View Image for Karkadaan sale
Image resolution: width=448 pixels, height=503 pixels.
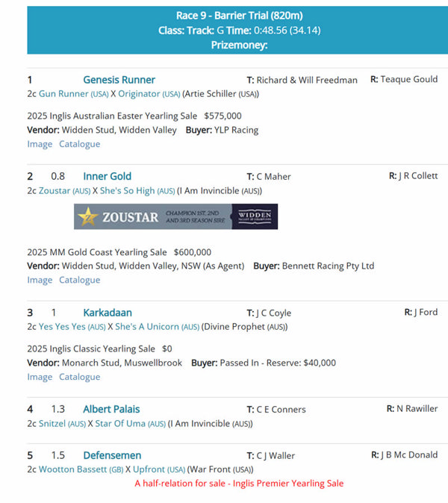(x=40, y=377)
